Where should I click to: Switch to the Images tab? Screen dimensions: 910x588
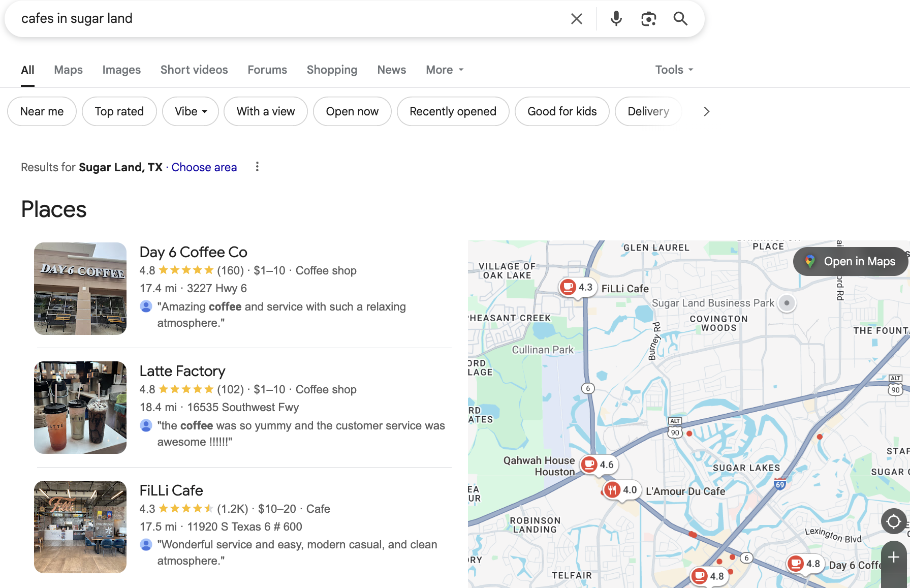coord(121,70)
